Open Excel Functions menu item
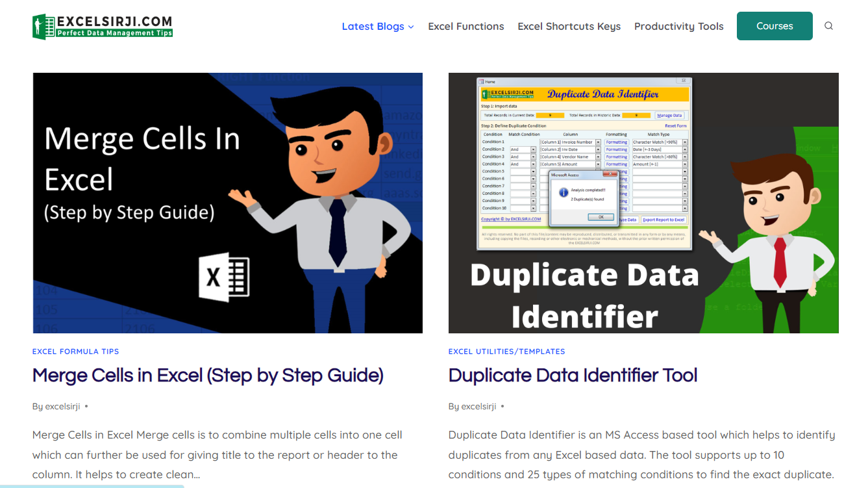This screenshot has height=488, width=868. pos(466,27)
